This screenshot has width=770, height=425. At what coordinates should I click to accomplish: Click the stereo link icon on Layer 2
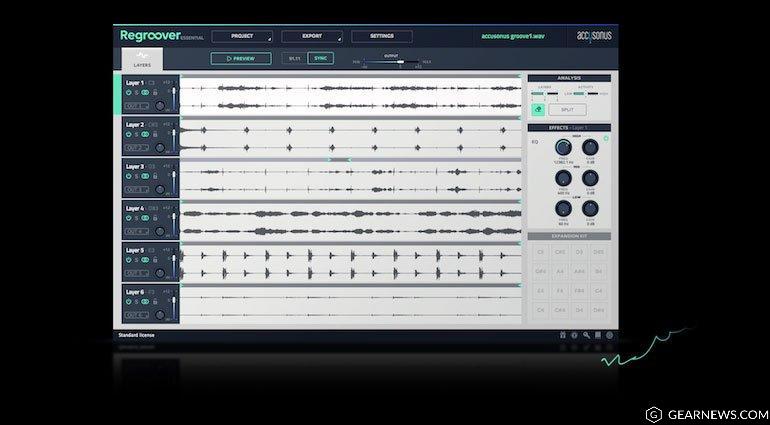pyautogui.click(x=145, y=134)
